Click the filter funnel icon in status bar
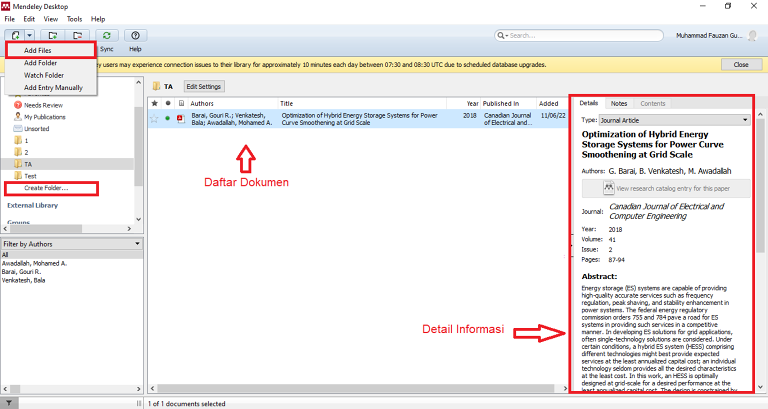This screenshot has width=768, height=409. pyautogui.click(x=9, y=403)
